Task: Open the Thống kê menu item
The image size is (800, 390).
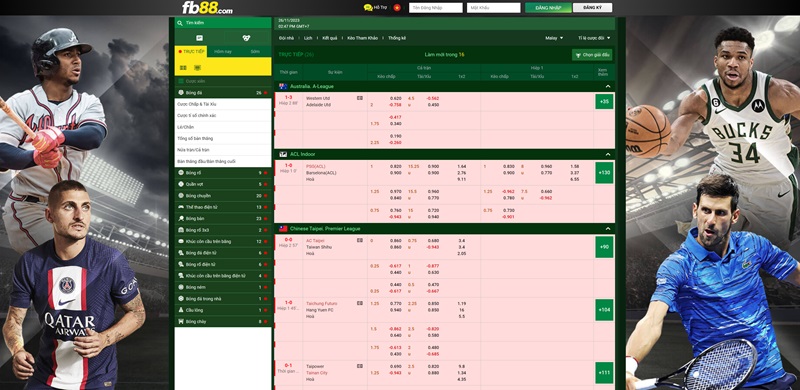Action: coord(396,38)
